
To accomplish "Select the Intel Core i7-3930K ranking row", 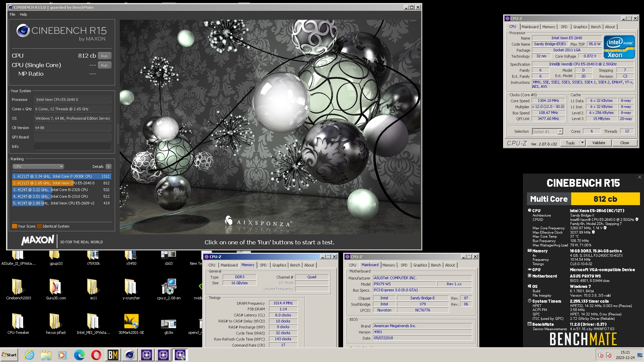I will coord(61,176).
